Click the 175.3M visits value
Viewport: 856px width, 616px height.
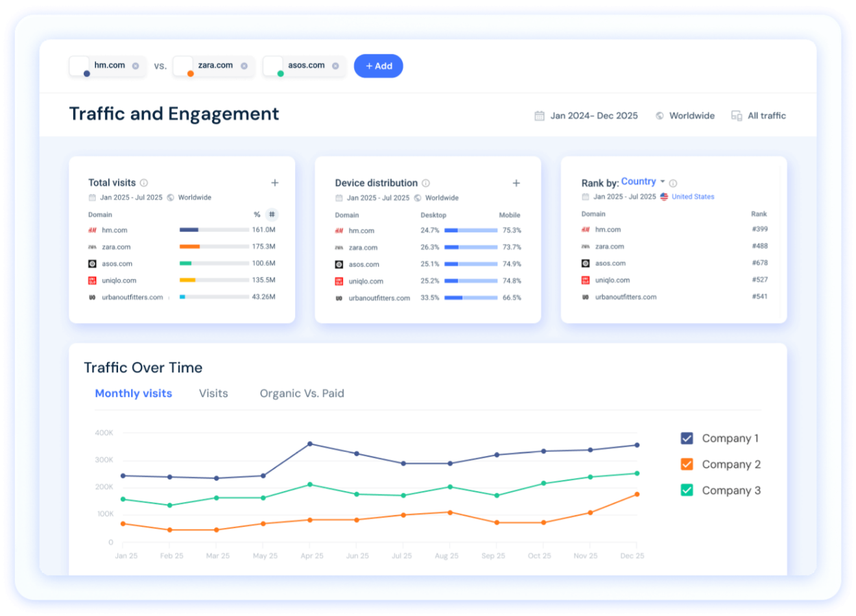pyautogui.click(x=264, y=247)
